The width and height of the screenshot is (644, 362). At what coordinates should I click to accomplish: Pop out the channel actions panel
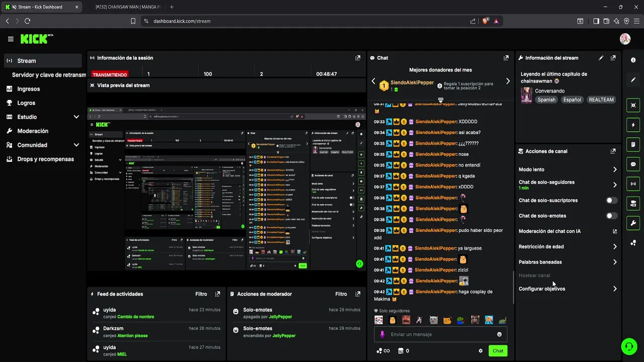pos(613,151)
